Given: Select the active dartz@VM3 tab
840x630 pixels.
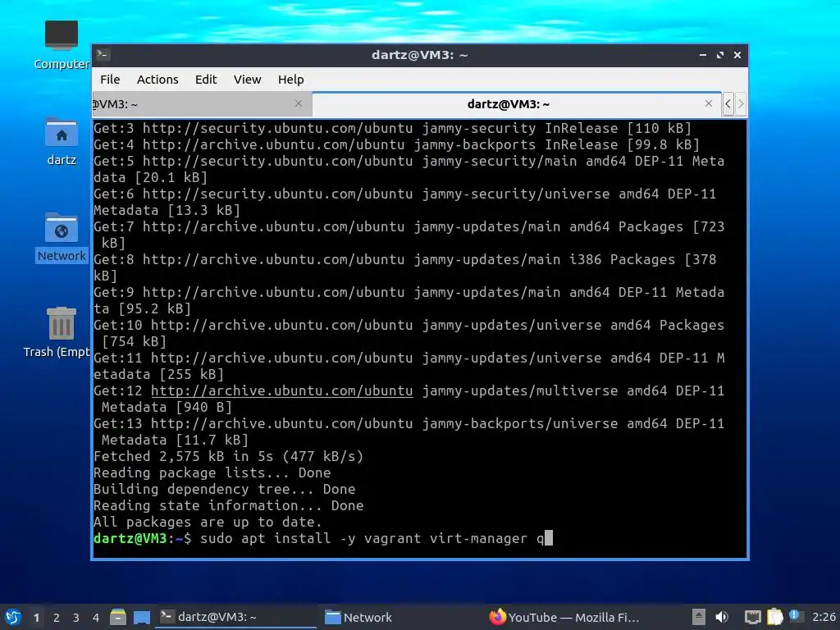Looking at the screenshot, I should tap(517, 104).
